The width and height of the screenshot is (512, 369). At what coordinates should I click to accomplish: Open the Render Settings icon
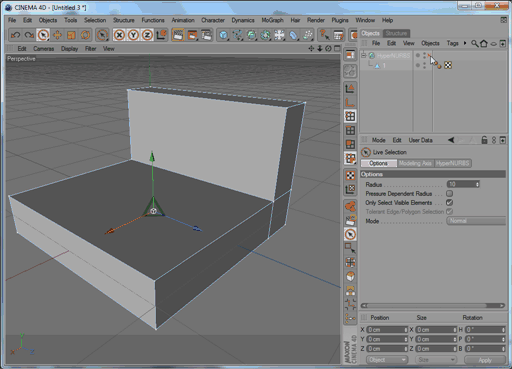pos(206,35)
